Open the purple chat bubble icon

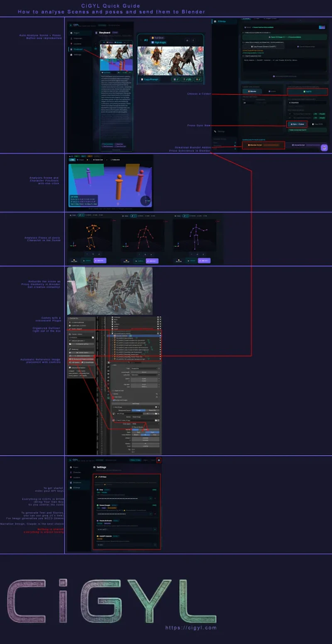(x=324, y=148)
